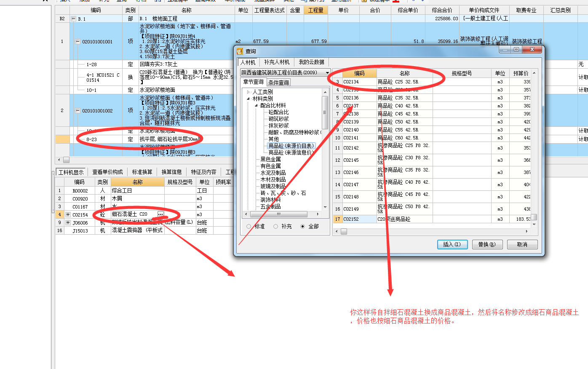588x369 pixels.
Task: Select the R00002 综合工日 row
Action: pyautogui.click(x=144, y=190)
